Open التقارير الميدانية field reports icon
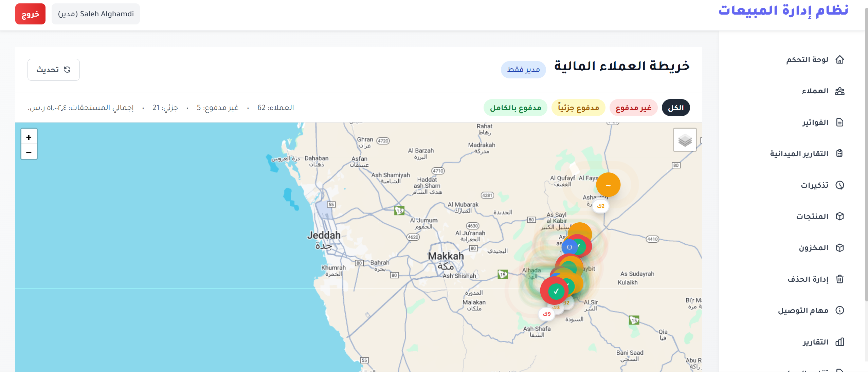868x372 pixels. [840, 153]
